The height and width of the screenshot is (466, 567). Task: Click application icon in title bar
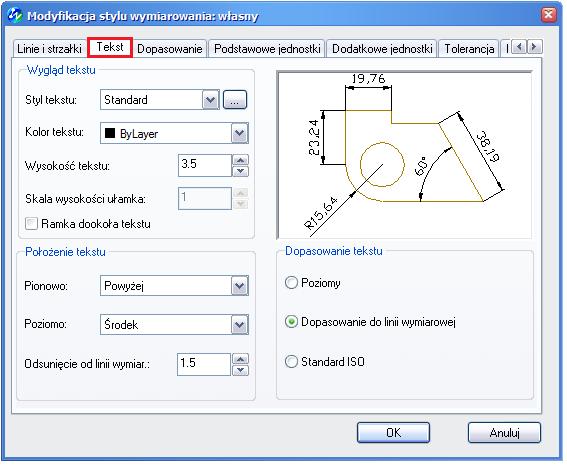tap(15, 15)
